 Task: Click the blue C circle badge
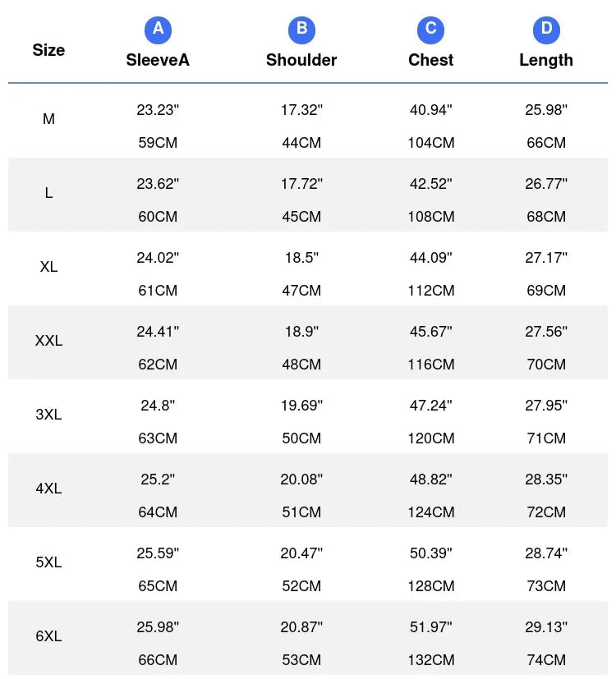pos(430,30)
